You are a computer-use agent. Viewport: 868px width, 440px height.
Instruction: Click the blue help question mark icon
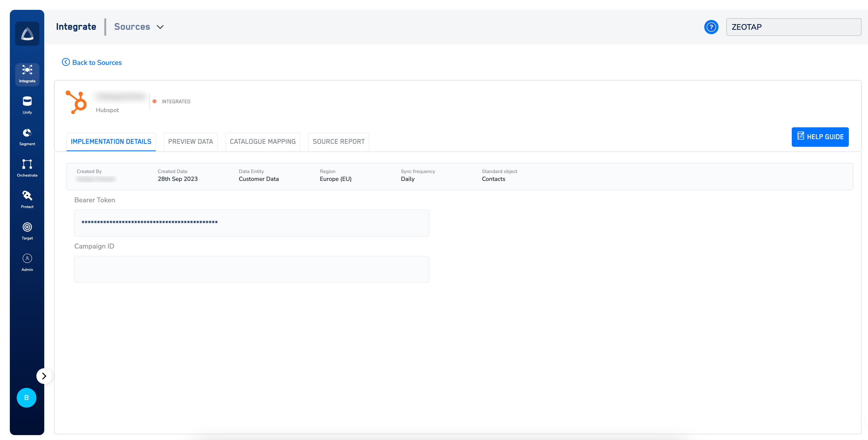click(x=711, y=27)
